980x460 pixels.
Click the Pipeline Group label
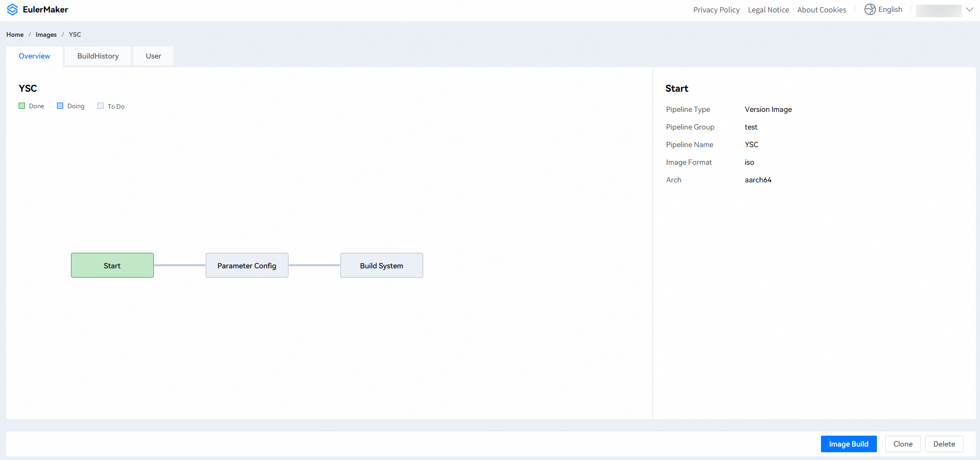point(690,127)
